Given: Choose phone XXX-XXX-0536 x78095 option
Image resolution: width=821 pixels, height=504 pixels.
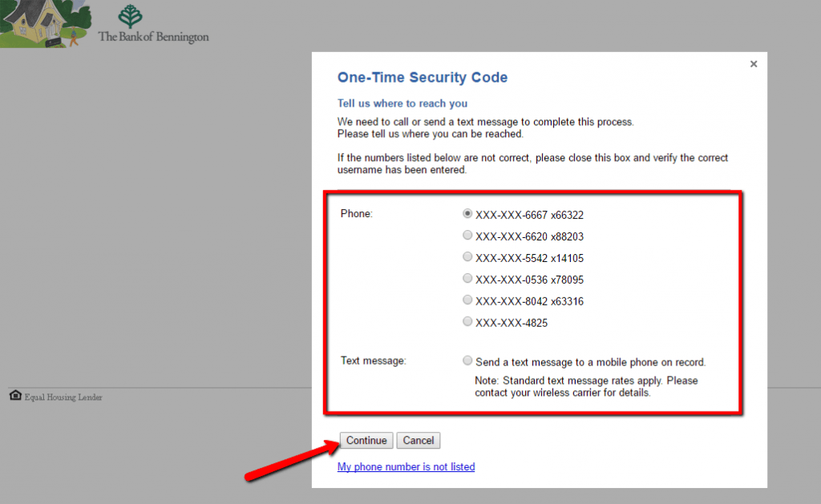Looking at the screenshot, I should point(467,278).
